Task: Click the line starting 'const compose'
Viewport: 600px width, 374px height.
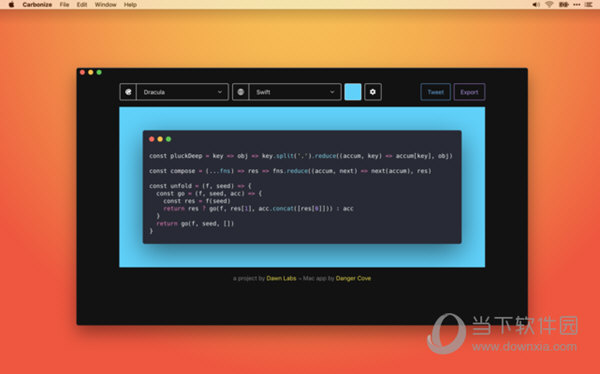Action: click(x=290, y=171)
